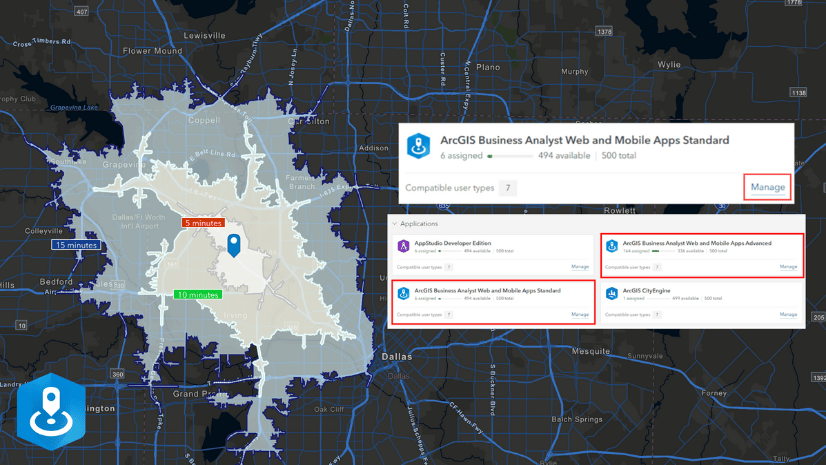Click the 10 minutes drive-time label
Screen dimensions: 826x465
click(198, 295)
